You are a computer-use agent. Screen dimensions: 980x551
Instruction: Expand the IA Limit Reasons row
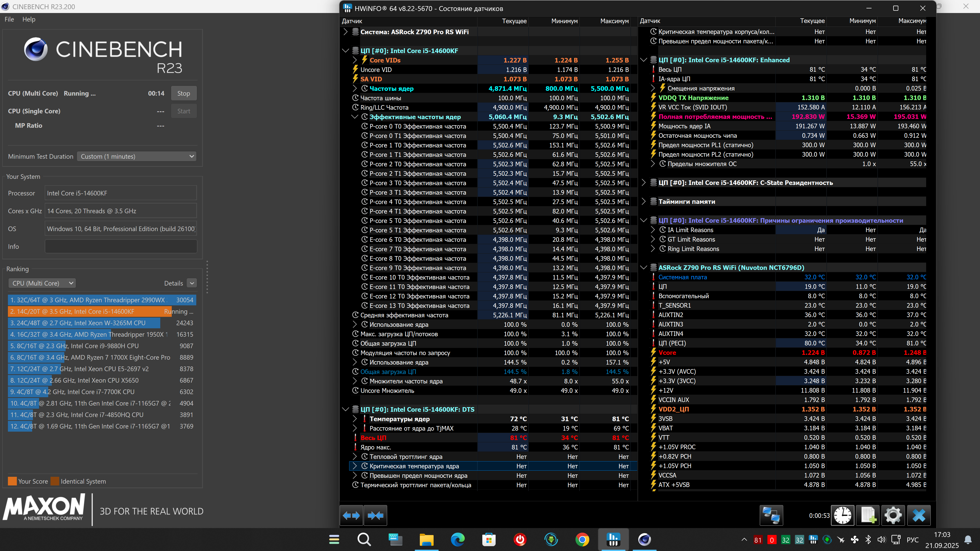click(653, 230)
